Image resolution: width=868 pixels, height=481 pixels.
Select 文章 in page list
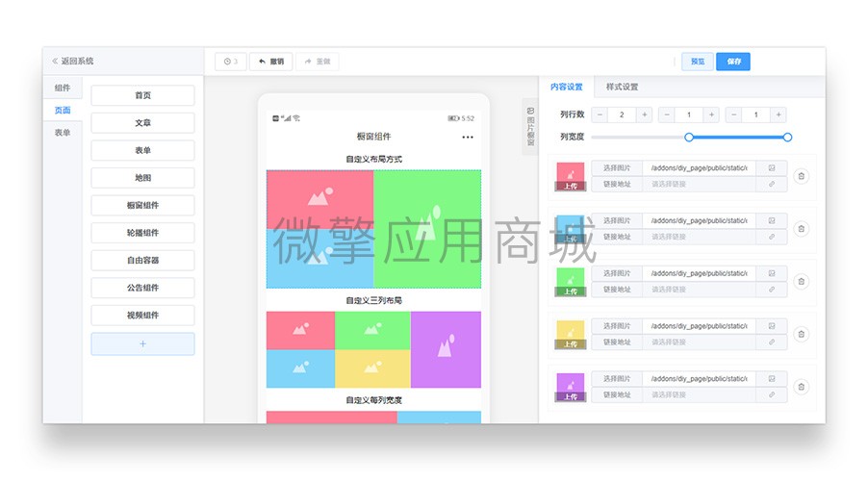tap(142, 123)
